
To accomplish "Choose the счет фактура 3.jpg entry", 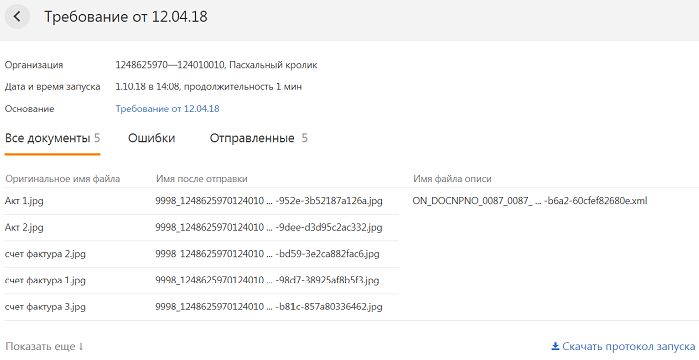I will (45, 307).
